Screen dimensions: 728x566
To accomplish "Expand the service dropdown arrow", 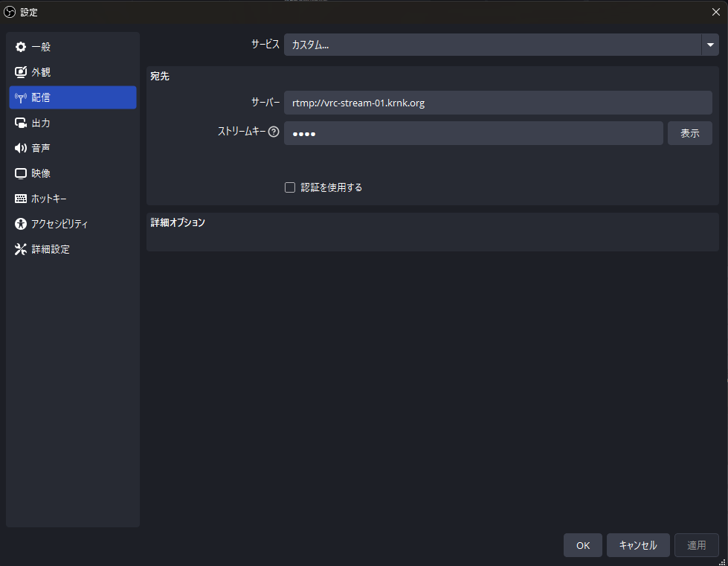I will 709,45.
